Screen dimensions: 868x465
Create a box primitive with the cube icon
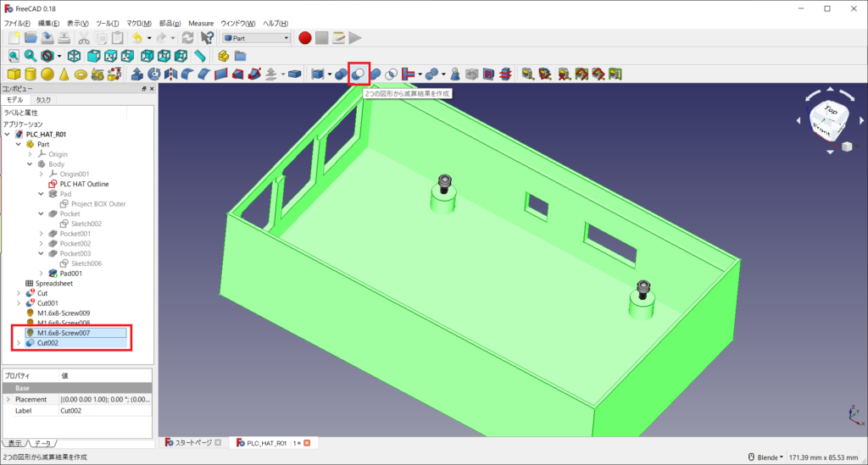(x=14, y=74)
